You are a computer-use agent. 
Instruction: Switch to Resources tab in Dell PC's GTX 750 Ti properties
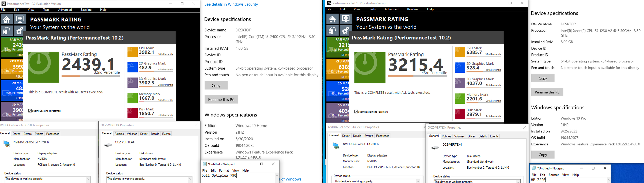click(53, 134)
